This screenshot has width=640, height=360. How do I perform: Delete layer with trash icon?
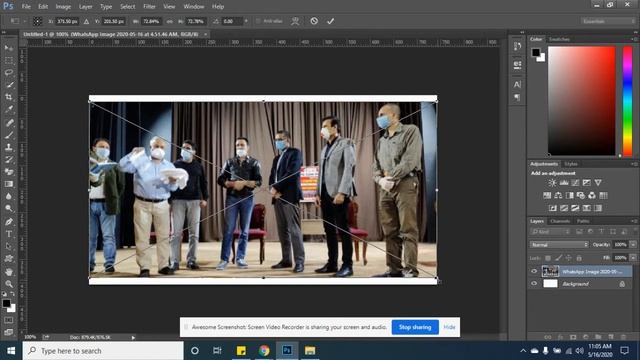tap(623, 337)
